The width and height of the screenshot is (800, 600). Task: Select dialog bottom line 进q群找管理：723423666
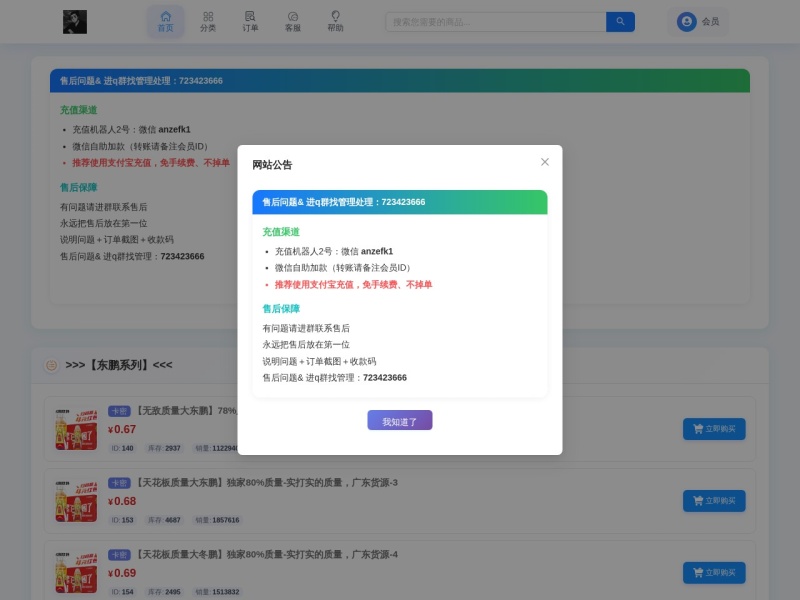point(335,378)
